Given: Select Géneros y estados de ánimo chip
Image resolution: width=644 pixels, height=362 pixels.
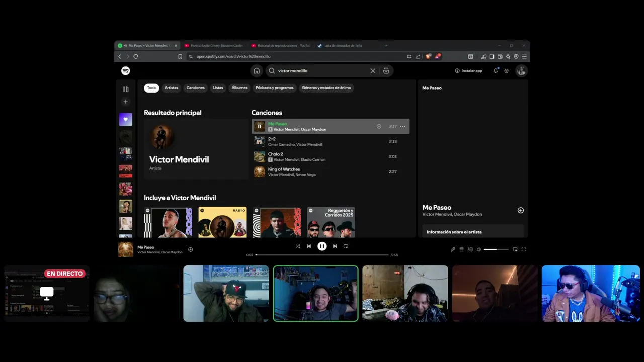Looking at the screenshot, I should 327,88.
